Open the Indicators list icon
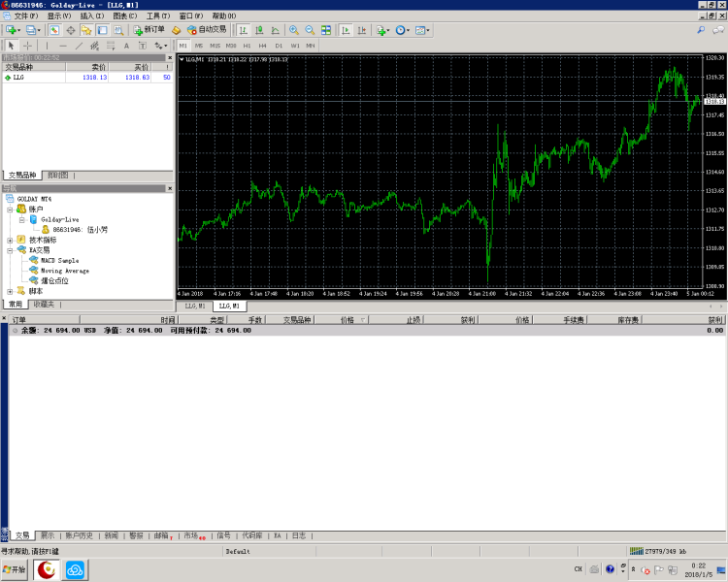 tap(381, 30)
